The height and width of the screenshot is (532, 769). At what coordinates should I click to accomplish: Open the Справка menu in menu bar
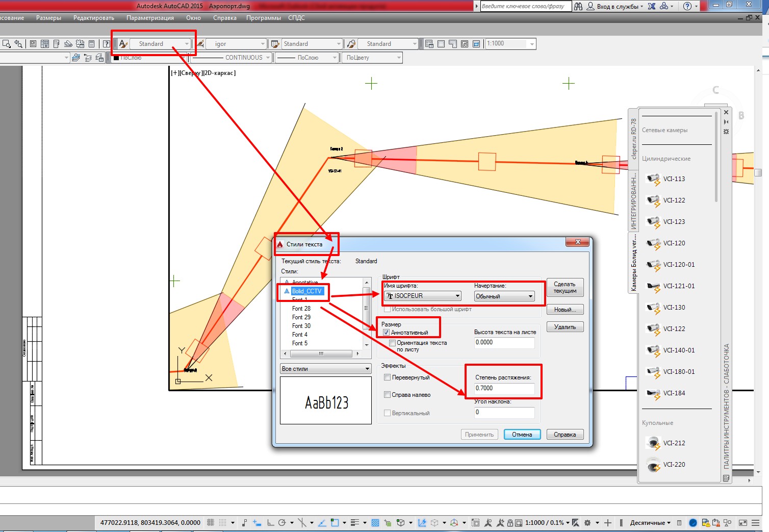coord(224,18)
